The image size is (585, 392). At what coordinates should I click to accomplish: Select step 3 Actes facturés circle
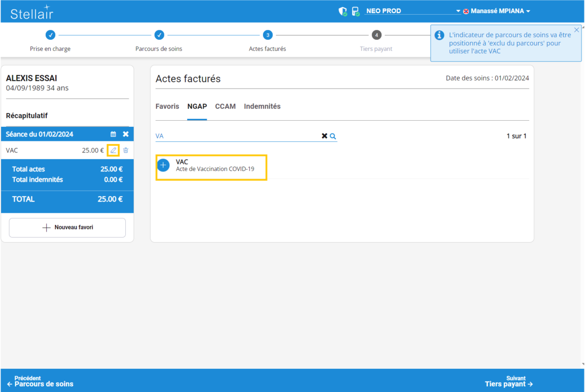268,35
